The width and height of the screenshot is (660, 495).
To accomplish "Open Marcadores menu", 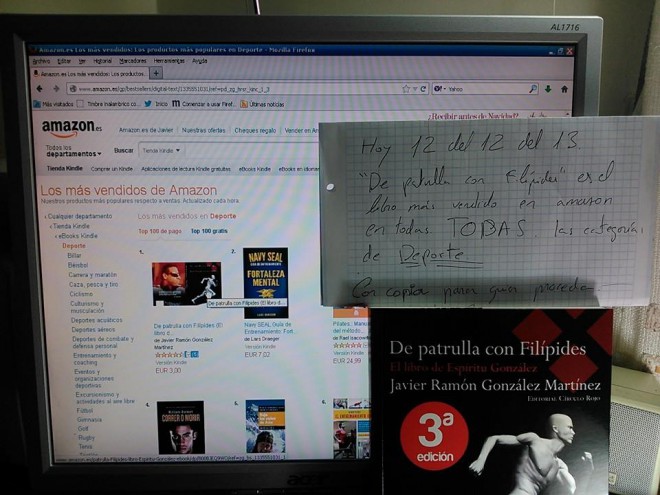I will tap(133, 61).
